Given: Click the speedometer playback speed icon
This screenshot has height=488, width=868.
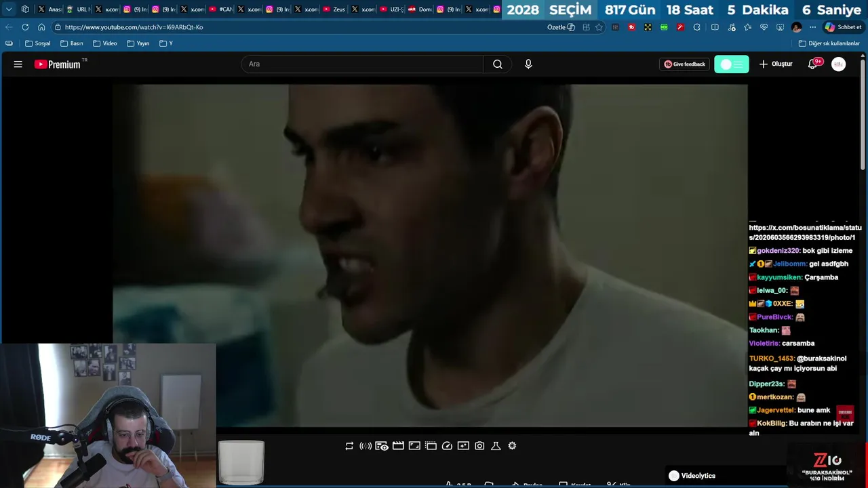Looking at the screenshot, I should coord(447,446).
